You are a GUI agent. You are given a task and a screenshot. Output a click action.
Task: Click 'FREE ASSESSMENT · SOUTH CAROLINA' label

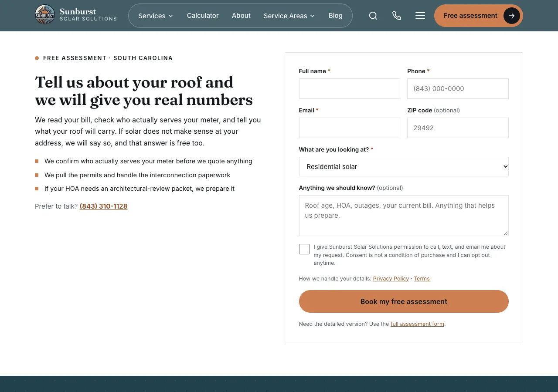108,58
